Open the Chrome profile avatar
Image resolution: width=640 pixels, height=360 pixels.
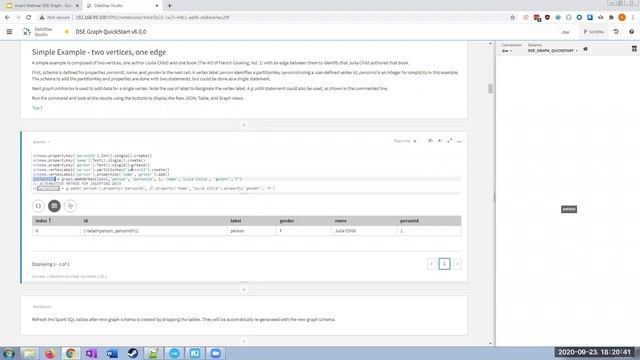pos(622,18)
